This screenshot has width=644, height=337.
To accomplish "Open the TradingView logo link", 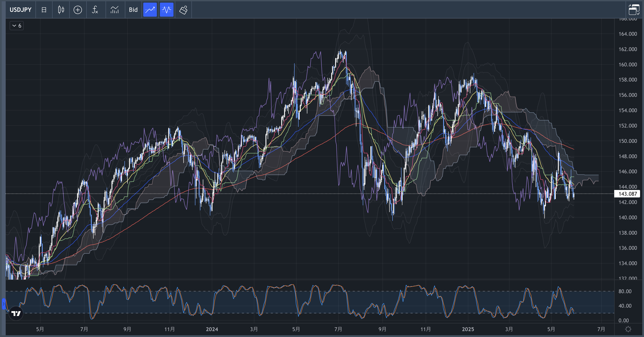I will [x=16, y=313].
